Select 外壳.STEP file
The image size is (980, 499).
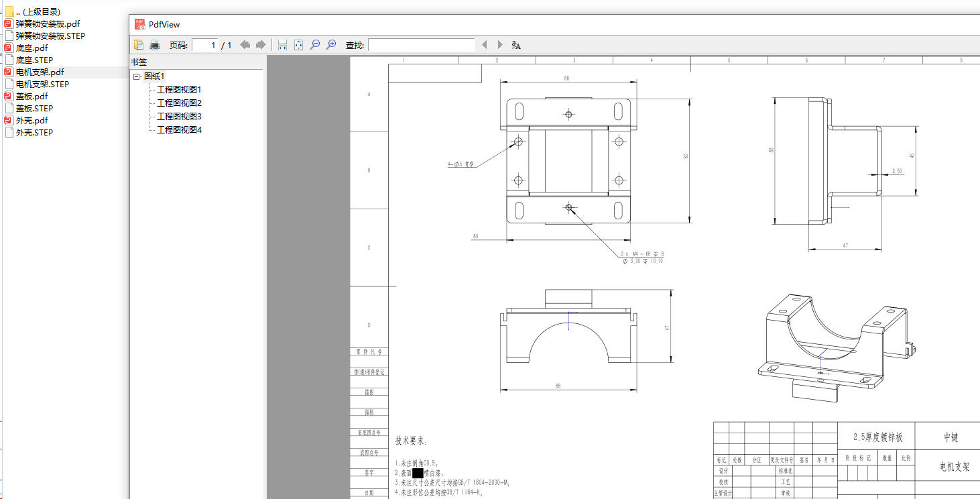34,133
